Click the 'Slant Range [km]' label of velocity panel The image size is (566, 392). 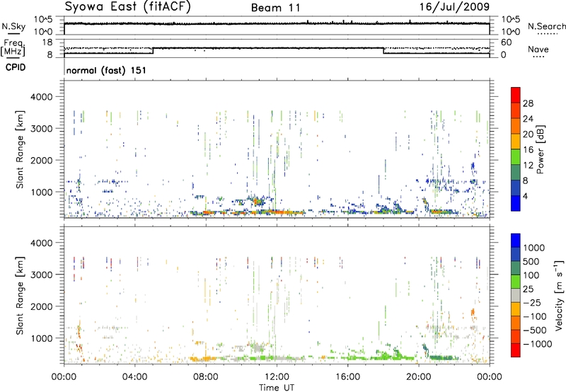[20, 295]
